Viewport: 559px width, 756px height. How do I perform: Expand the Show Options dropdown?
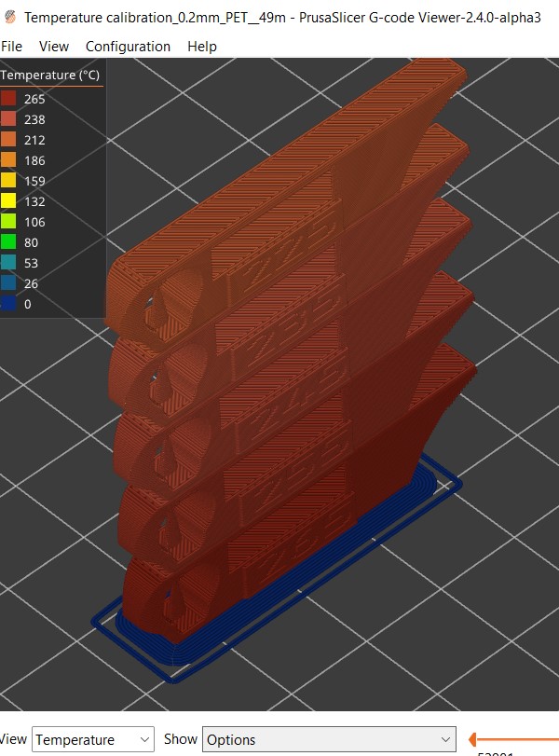[329, 739]
